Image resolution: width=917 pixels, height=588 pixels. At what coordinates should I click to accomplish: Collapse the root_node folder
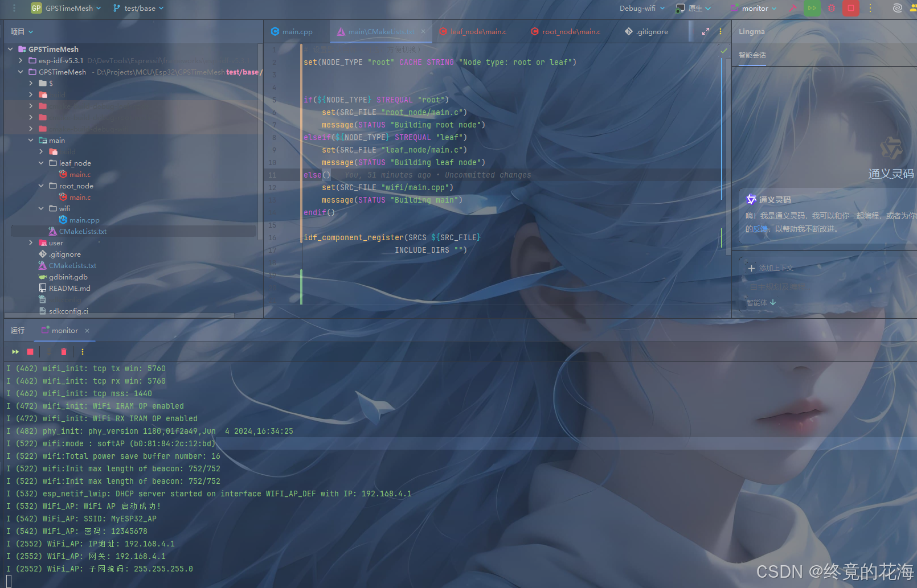point(41,186)
